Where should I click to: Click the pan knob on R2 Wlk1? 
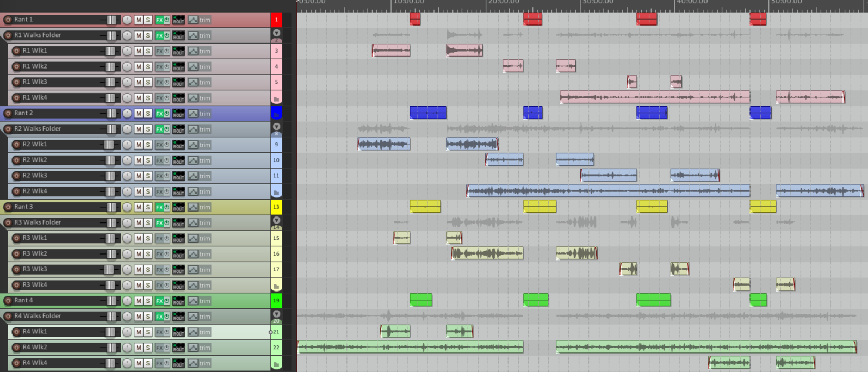tap(127, 145)
